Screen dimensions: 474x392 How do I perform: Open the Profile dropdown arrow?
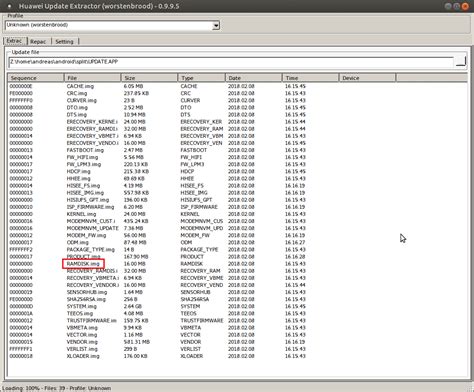(x=216, y=25)
